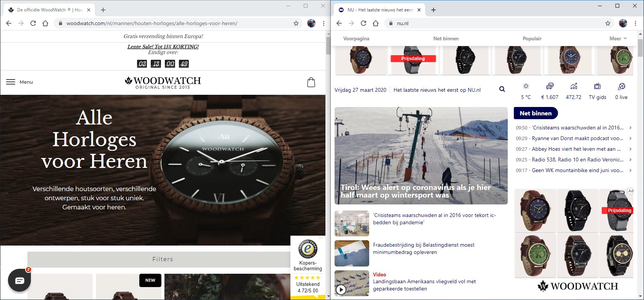The image size is (644, 300).
Task: Reload the NU.nl page
Action: 363,23
